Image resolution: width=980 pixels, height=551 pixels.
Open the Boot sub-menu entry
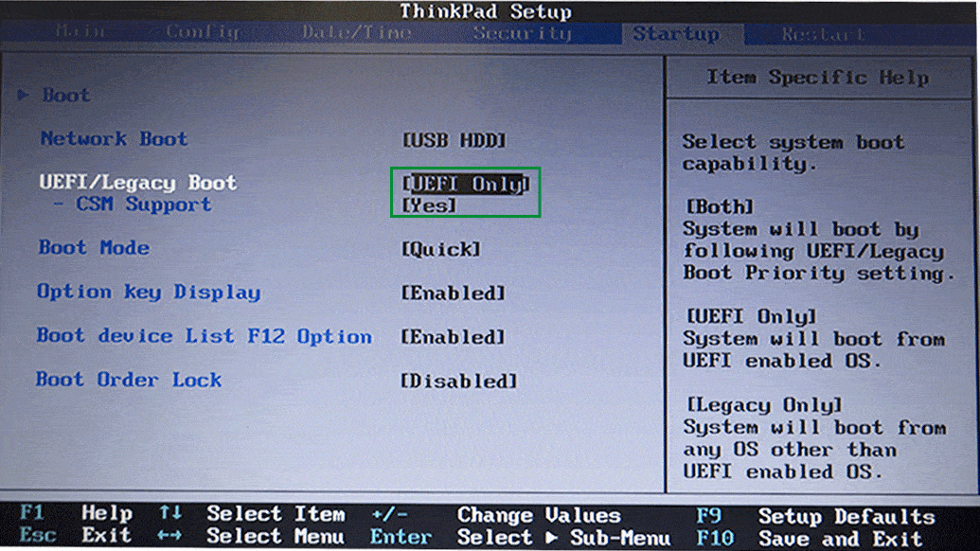click(x=66, y=95)
